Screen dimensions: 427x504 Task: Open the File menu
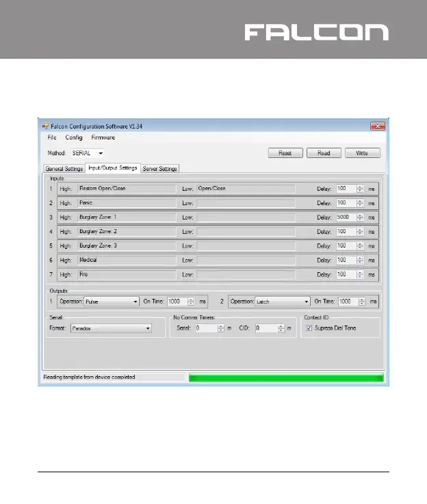(52, 137)
